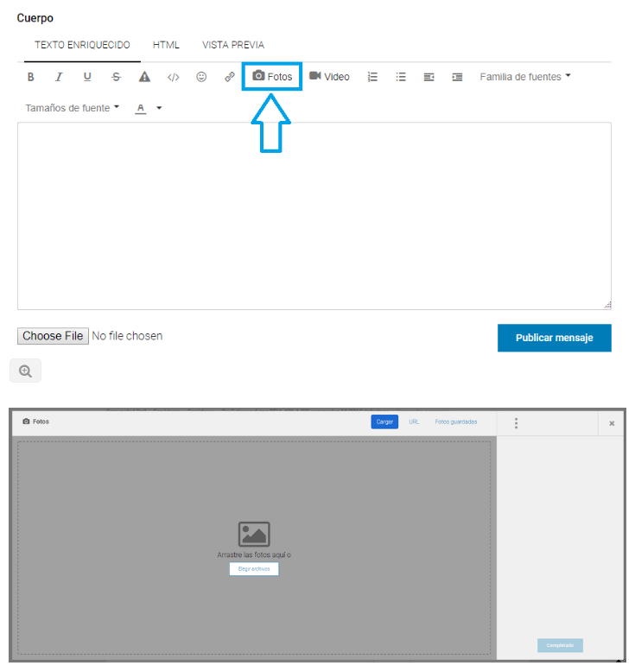Switch to TEXTO ENRIQUECIDO tab
Viewport: 635px width, 672px height.
82,45
